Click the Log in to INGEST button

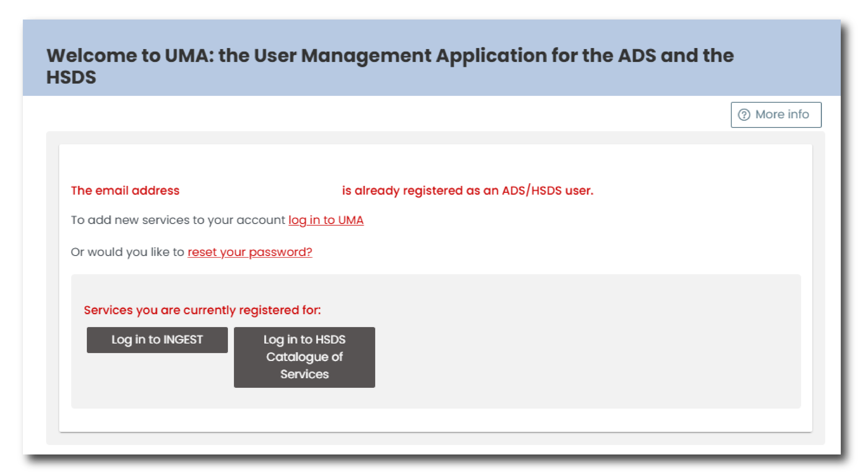(x=157, y=340)
